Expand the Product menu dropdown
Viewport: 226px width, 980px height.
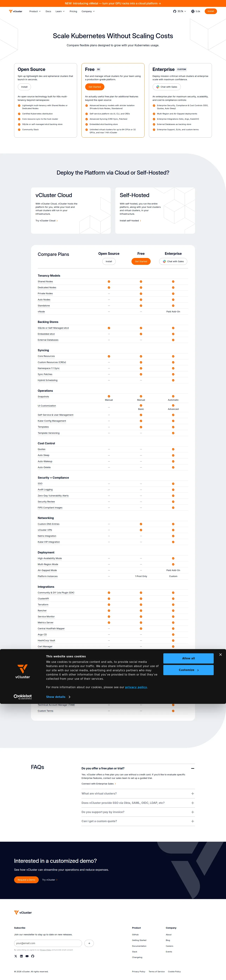point(35,11)
